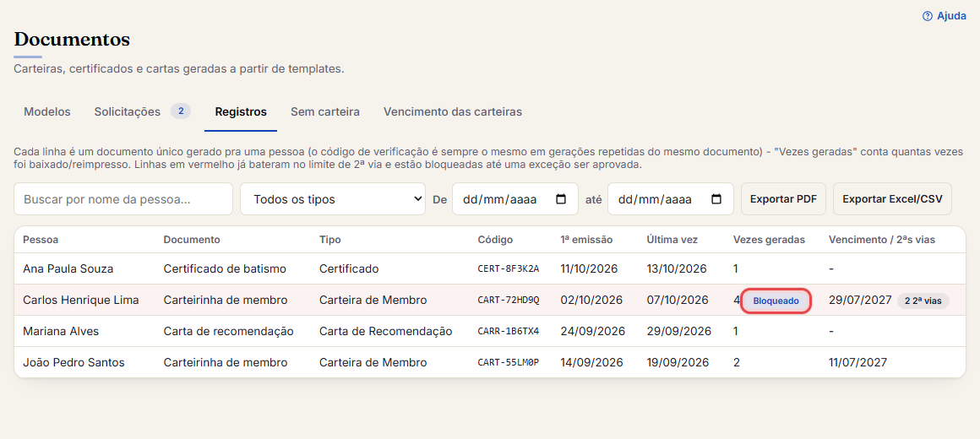
Task: Click the Documento column header
Action: pos(192,240)
